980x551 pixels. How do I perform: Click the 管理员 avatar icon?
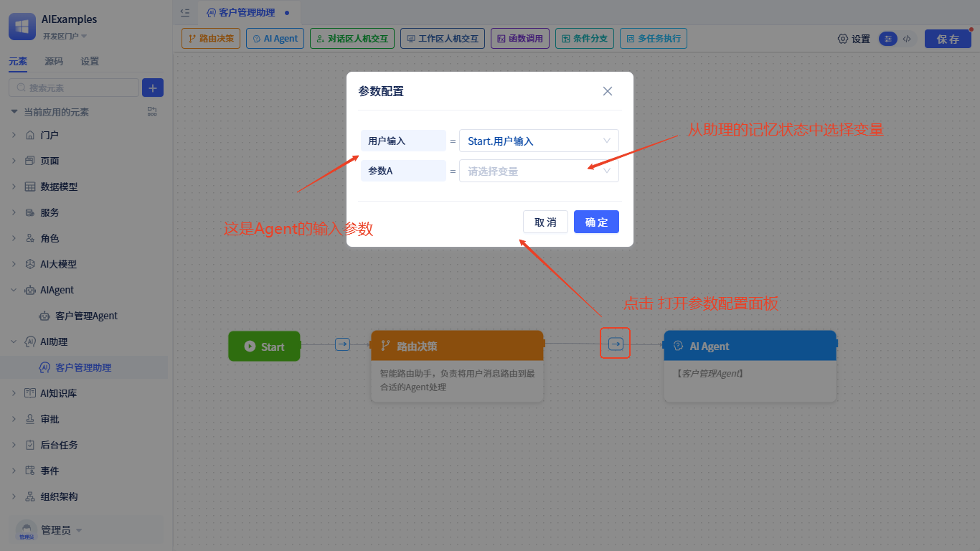point(27,531)
